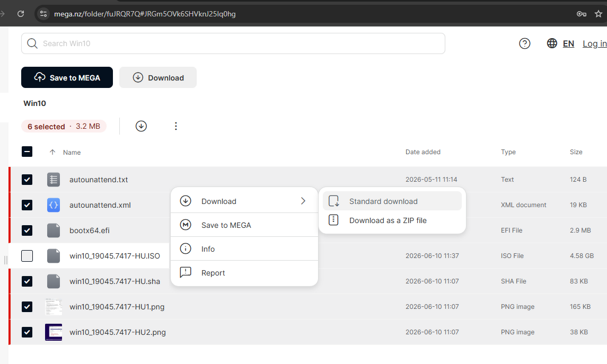The width and height of the screenshot is (607, 364).
Task: Open EN language selector
Action: tap(568, 43)
